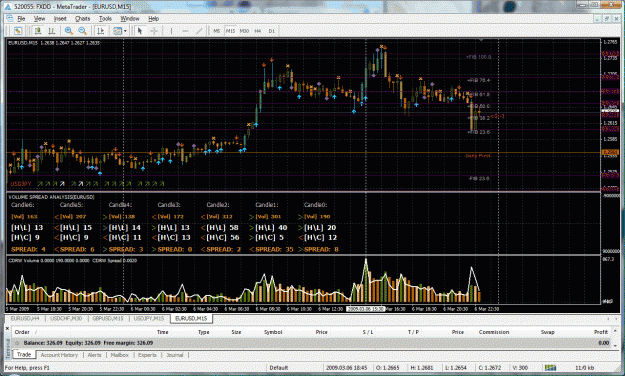Switch to M15 timeframe
Viewport: 625px width, 376px height.
(230, 31)
